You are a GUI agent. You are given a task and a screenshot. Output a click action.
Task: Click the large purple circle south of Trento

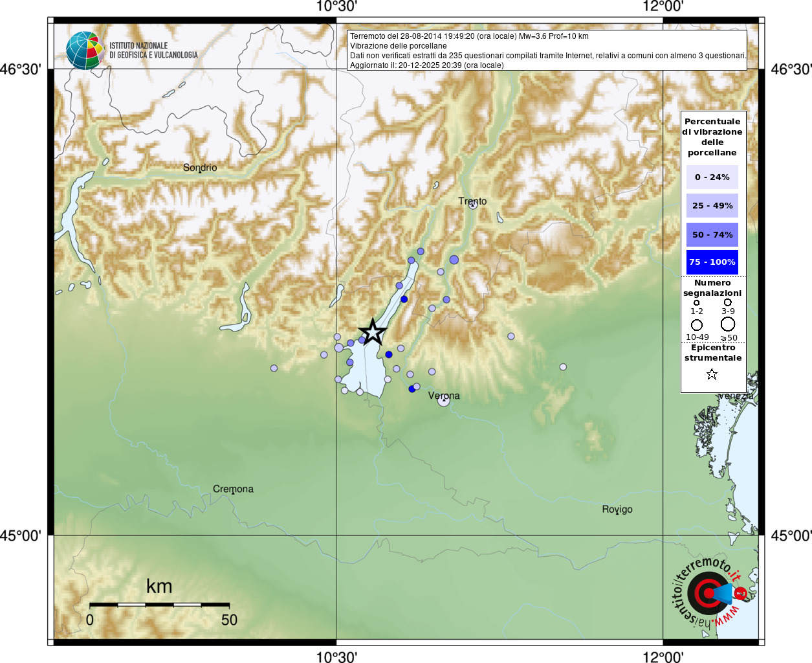pyautogui.click(x=454, y=260)
